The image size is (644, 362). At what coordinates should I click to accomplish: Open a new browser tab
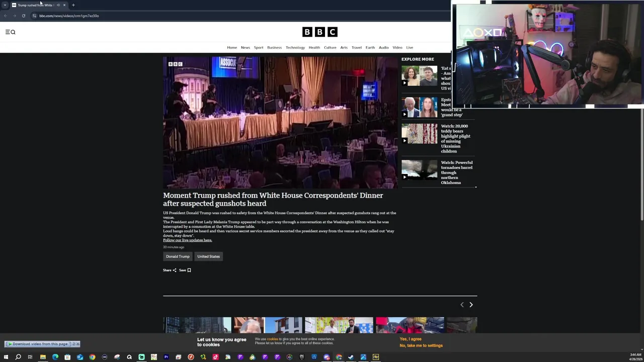(x=73, y=5)
